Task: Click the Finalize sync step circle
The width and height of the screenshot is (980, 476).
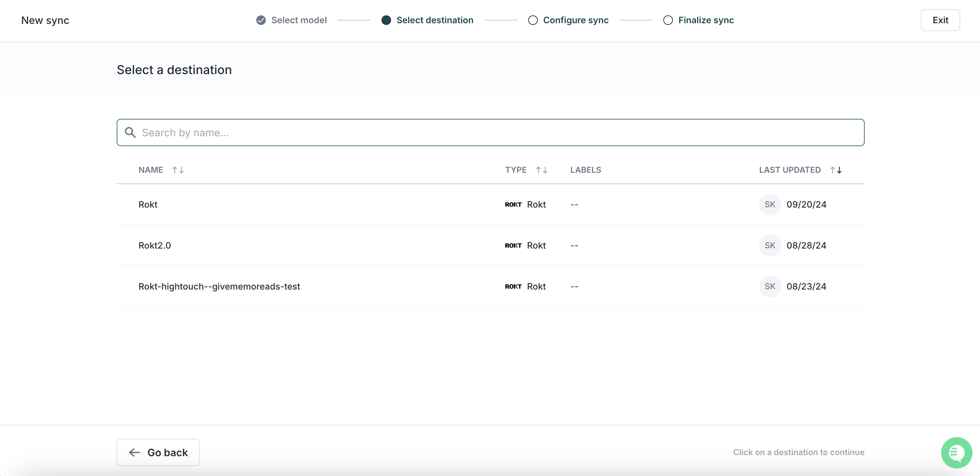Action: tap(668, 20)
